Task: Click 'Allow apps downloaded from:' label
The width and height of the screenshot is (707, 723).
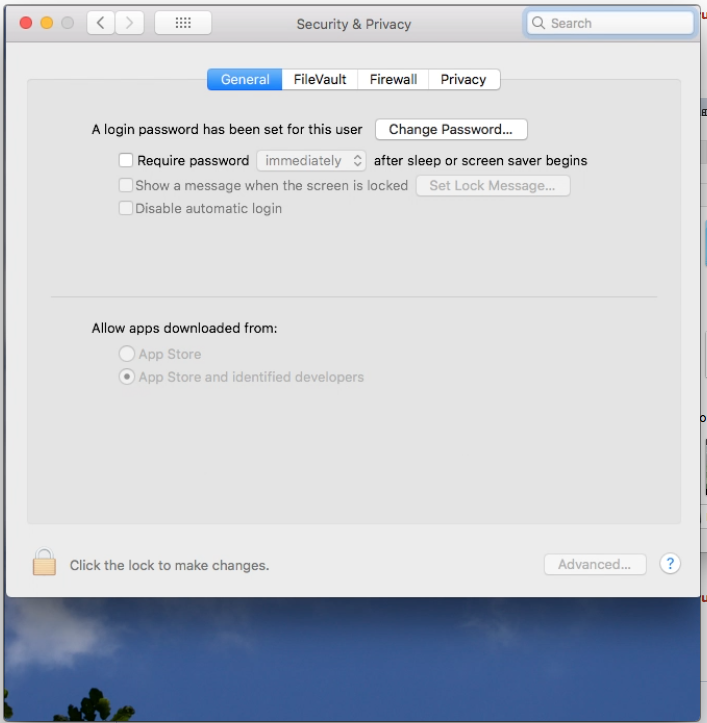Action: coord(184,328)
